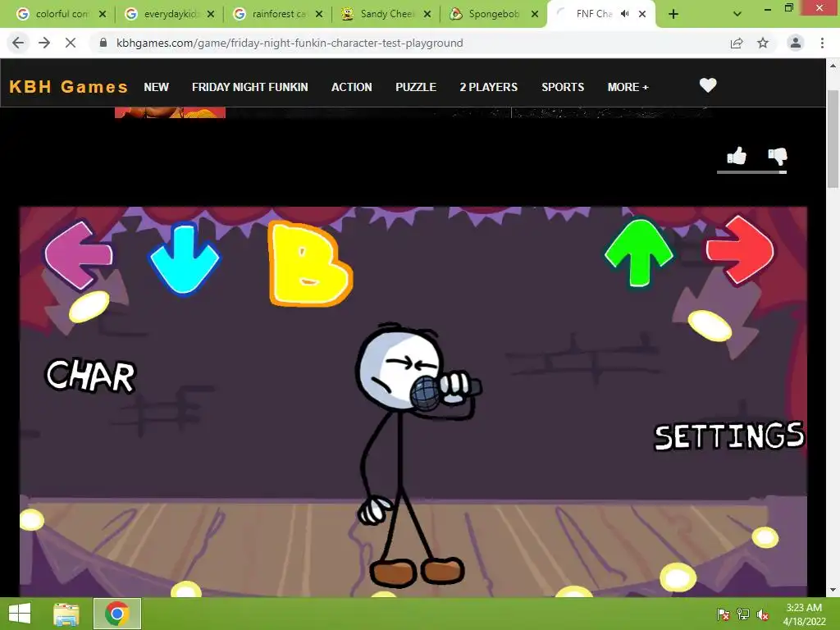View site security lock info

[x=103, y=43]
